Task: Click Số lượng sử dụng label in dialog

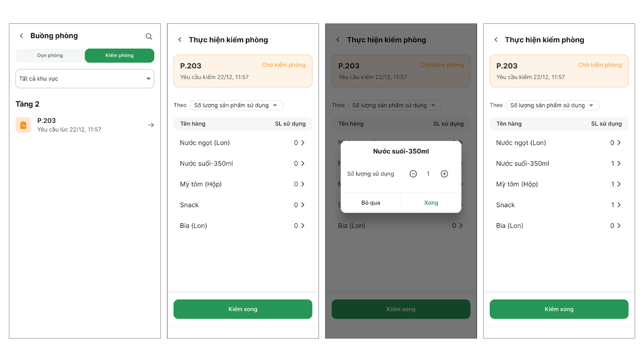Action: point(371,174)
